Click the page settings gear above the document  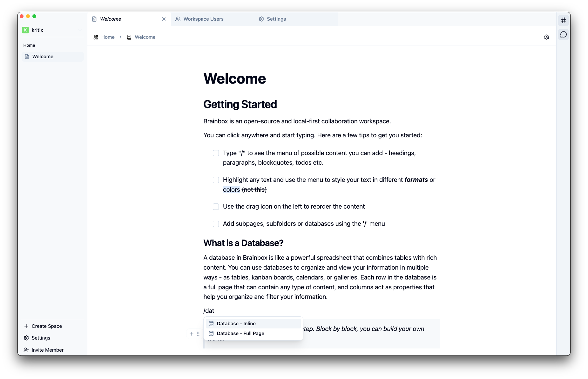click(546, 37)
